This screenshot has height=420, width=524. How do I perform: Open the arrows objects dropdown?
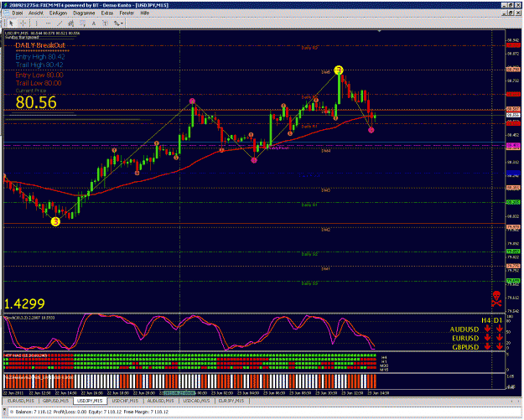tap(118, 23)
